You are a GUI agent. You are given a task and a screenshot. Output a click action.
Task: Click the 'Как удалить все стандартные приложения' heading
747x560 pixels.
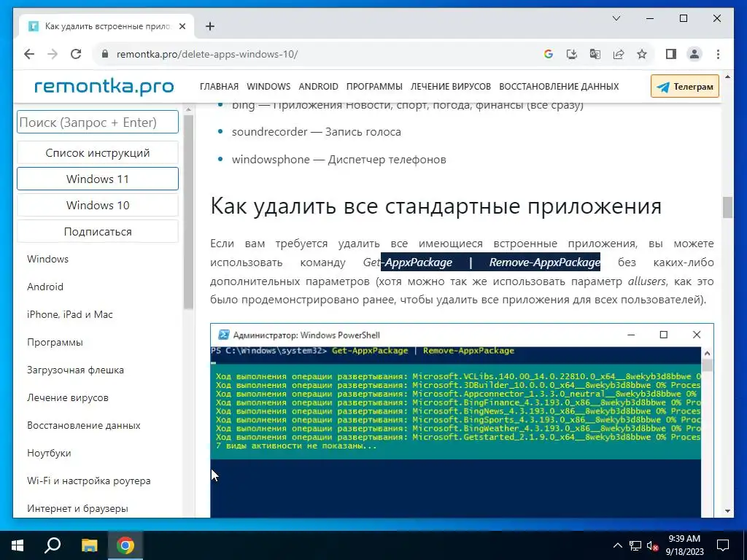(x=436, y=206)
